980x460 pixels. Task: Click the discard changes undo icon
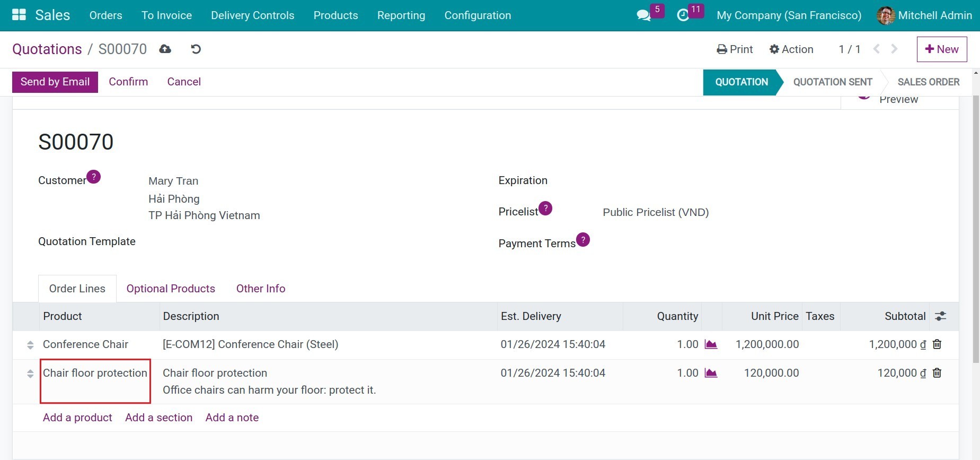tap(196, 49)
